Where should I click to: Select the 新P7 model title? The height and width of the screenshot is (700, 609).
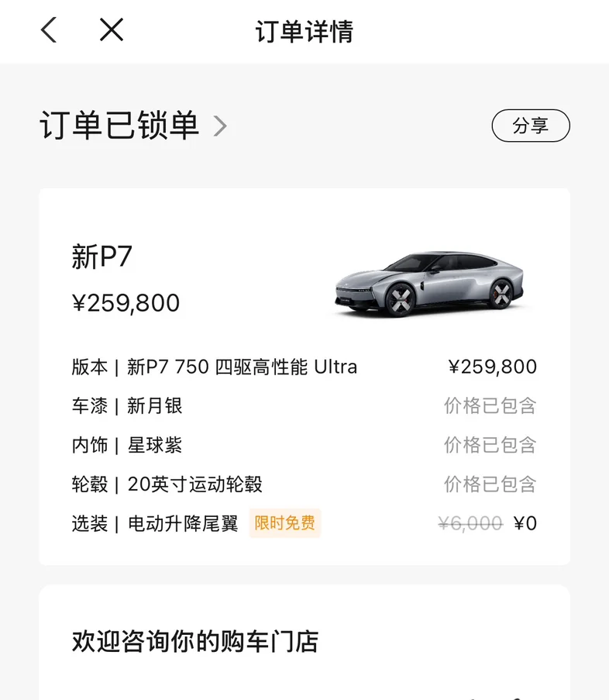pos(101,257)
